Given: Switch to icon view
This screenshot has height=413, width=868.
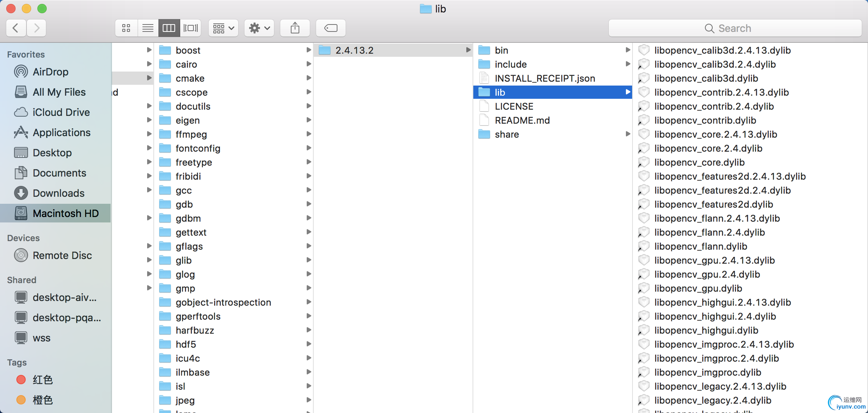Looking at the screenshot, I should coord(126,28).
